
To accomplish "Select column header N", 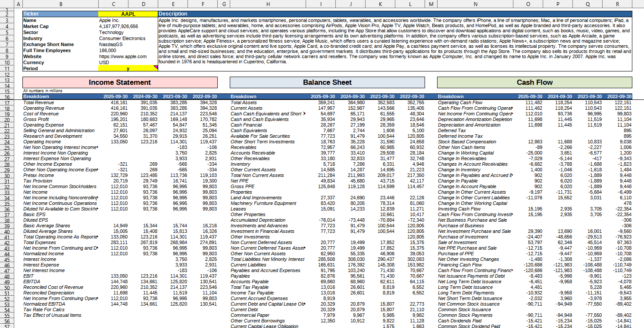I will [475, 4].
